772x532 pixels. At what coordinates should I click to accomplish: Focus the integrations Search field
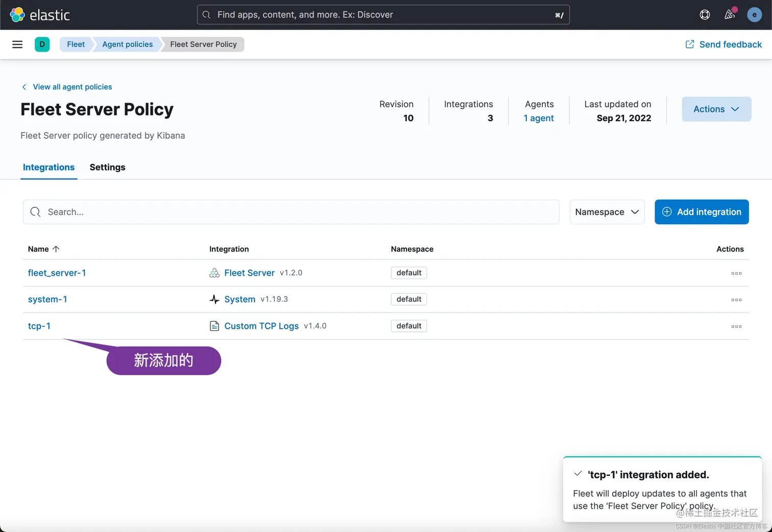tap(291, 212)
